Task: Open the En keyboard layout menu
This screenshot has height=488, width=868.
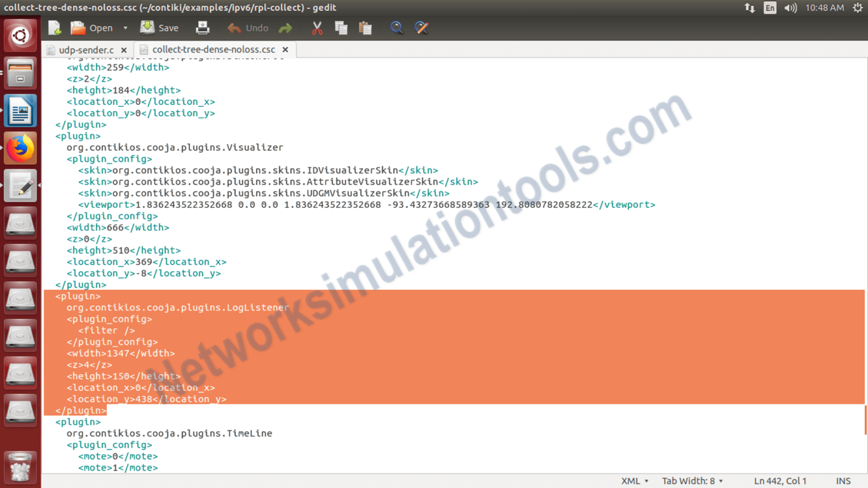Action: click(770, 7)
